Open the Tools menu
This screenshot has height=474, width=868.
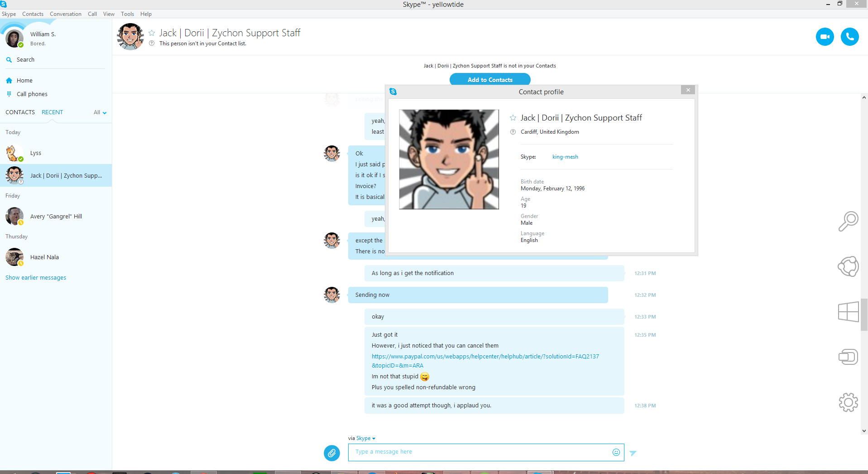tap(128, 14)
